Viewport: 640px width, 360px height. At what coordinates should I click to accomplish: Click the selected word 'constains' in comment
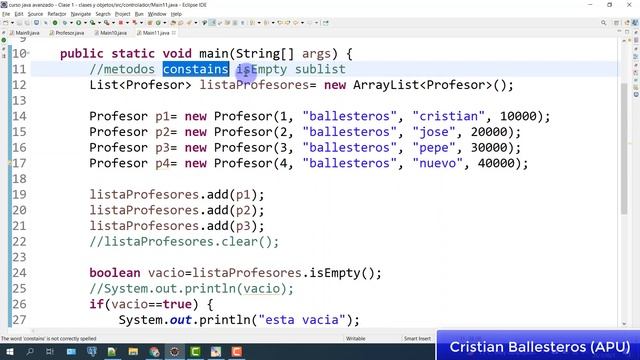coord(196,69)
